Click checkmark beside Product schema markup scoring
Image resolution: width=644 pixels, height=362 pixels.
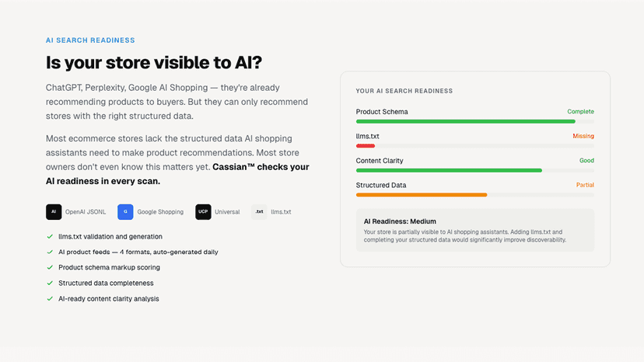click(x=50, y=267)
